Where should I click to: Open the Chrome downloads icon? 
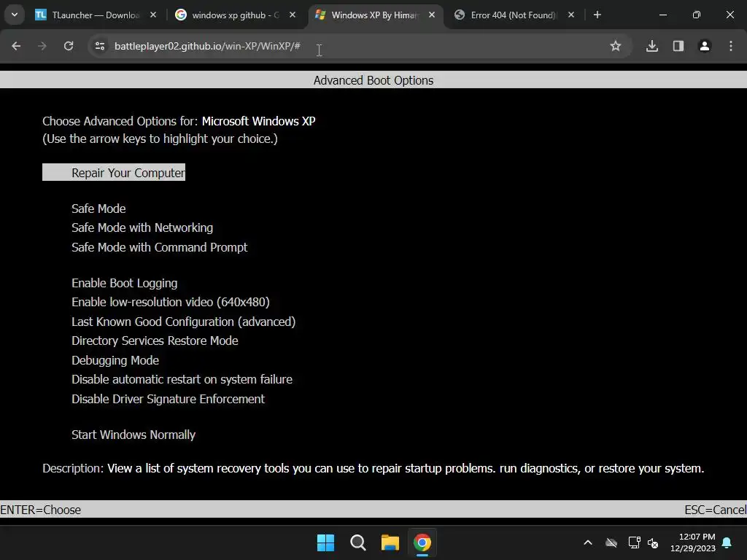(652, 46)
